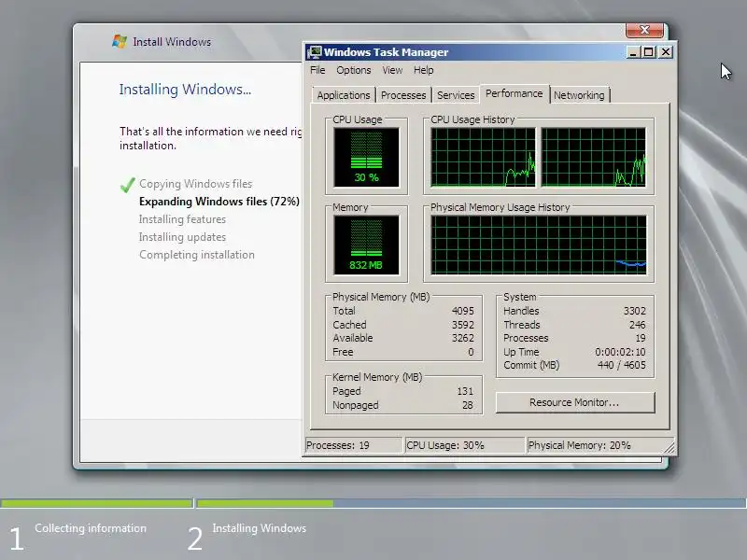Click the Memory 832 MB gauge
Image resolution: width=747 pixels, height=560 pixels.
click(x=366, y=245)
